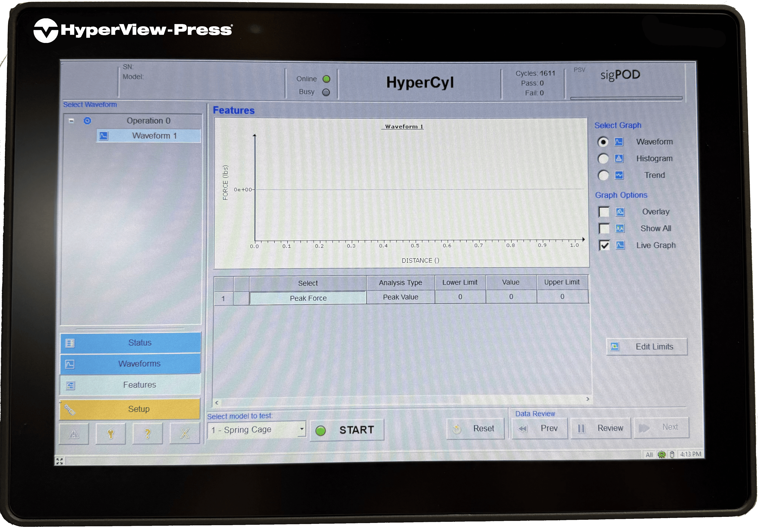This screenshot has height=532, width=760.
Task: Open the 1 - Spring Cage model combo box
Action: pos(256,430)
